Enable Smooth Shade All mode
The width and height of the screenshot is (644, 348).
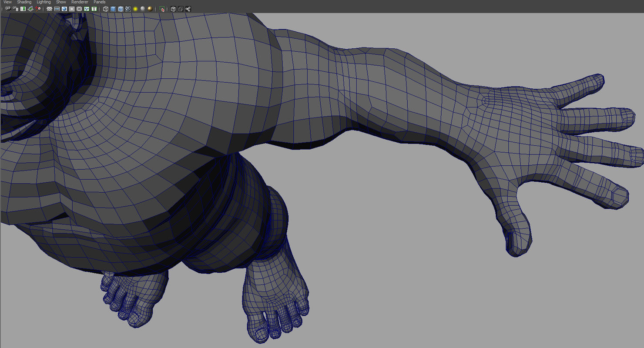click(113, 9)
